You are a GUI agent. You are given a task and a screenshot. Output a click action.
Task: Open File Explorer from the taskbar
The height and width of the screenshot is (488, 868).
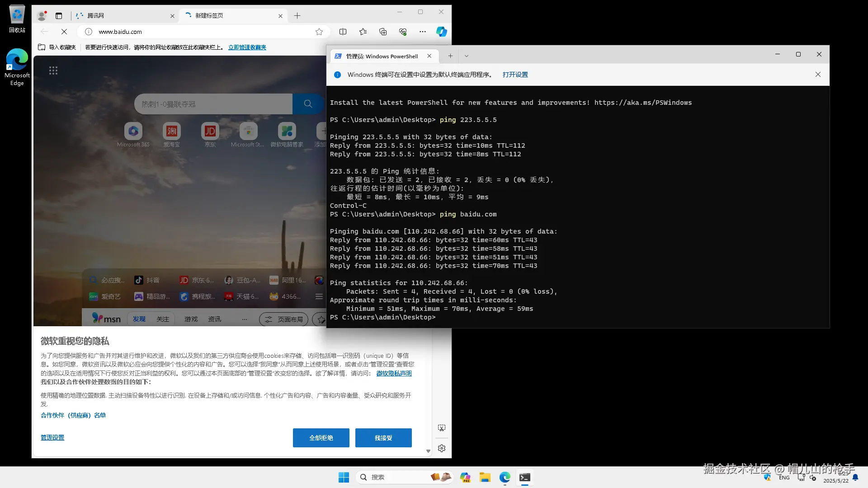pyautogui.click(x=485, y=478)
